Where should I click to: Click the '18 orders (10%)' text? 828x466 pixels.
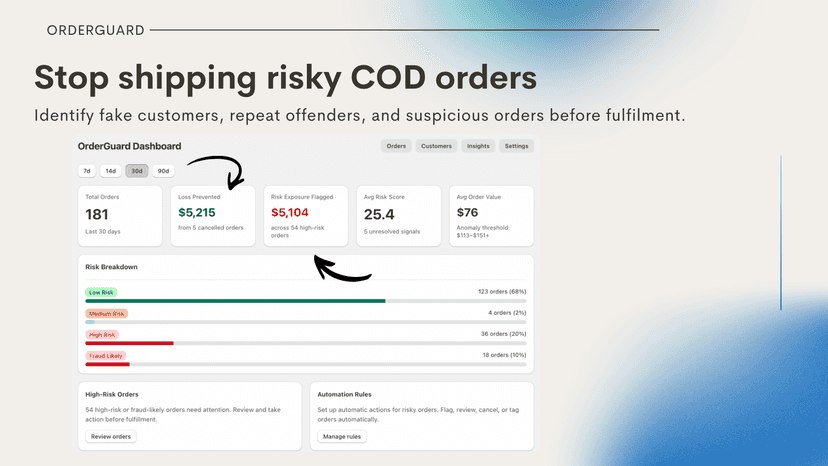(504, 355)
